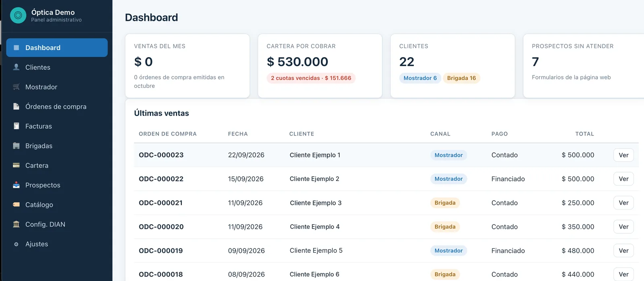Select Brigadas in the sidebar

pyautogui.click(x=57, y=146)
